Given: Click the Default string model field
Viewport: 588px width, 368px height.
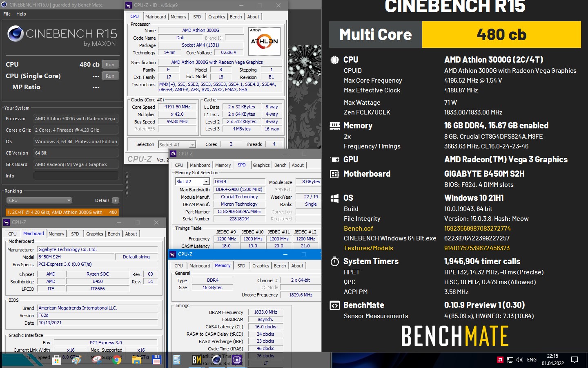Looking at the screenshot, I should 136,257.
